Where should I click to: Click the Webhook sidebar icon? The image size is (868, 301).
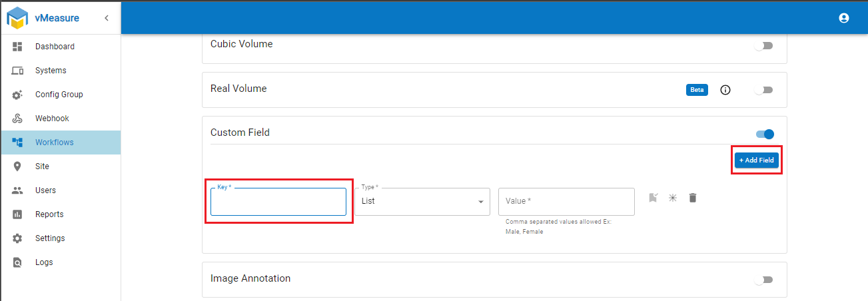pyautogui.click(x=18, y=119)
